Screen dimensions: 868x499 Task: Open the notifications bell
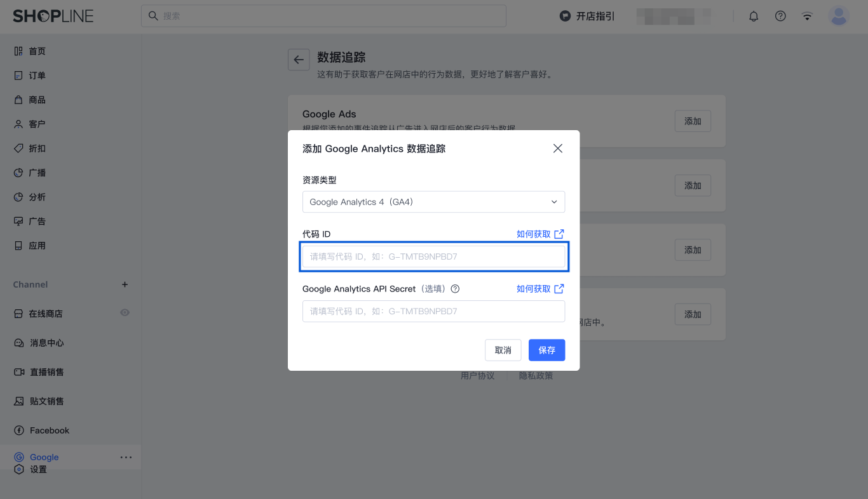pos(754,17)
